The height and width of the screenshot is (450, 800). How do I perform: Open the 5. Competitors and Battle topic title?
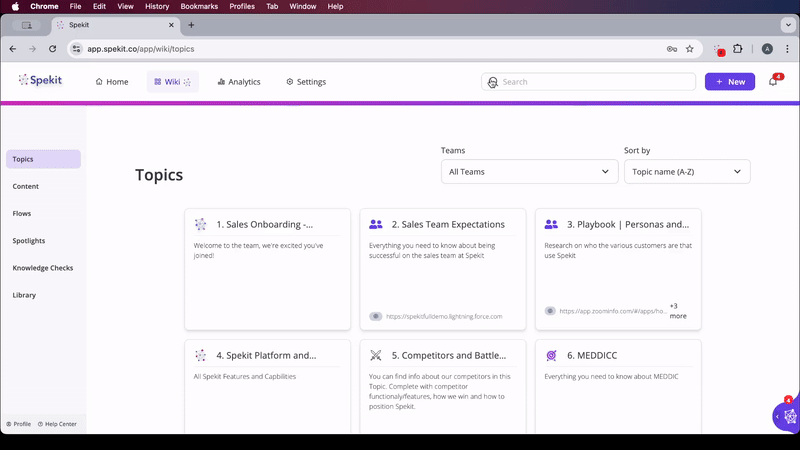click(x=448, y=356)
